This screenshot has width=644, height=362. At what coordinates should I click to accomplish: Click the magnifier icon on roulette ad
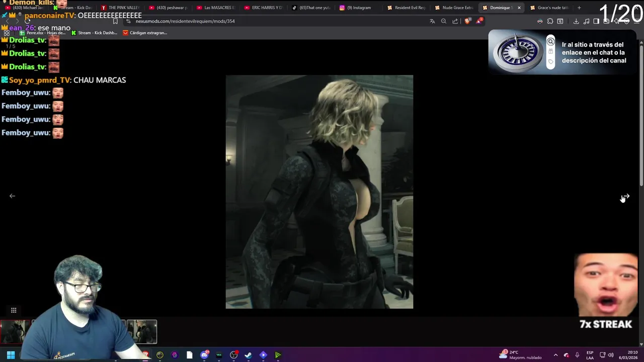coord(551,42)
